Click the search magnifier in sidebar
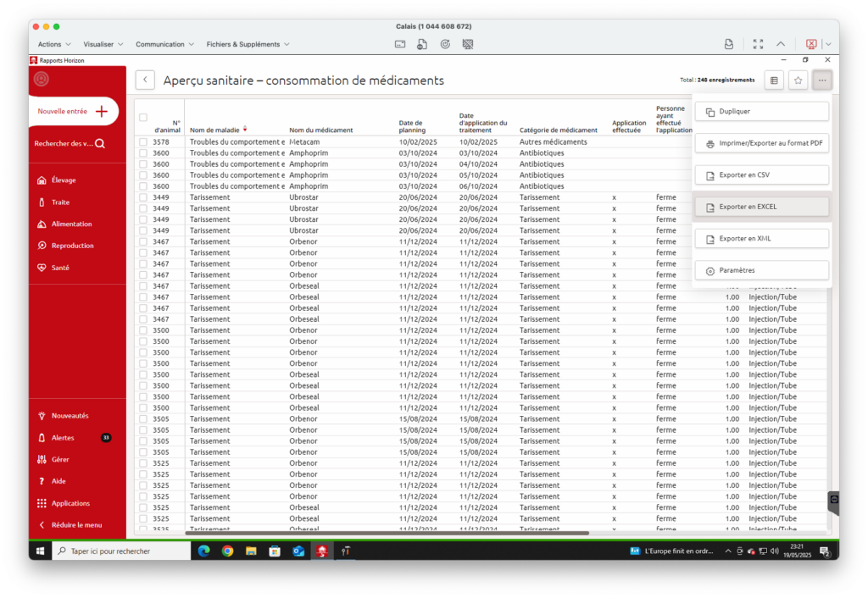 100,144
